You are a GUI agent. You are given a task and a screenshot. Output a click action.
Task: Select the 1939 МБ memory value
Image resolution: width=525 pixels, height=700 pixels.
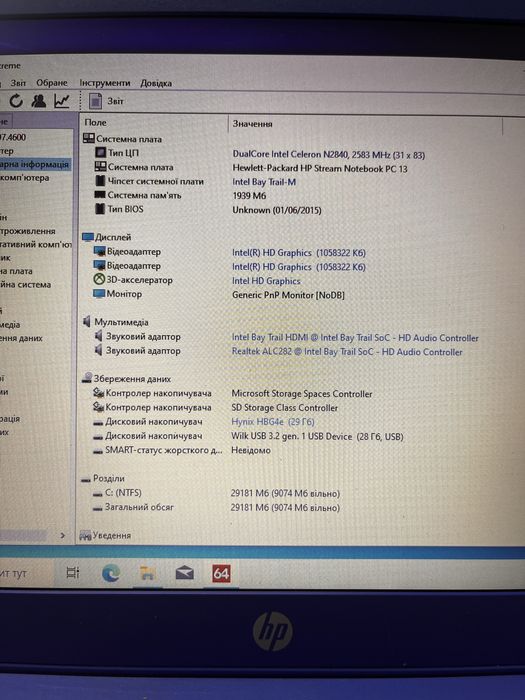[x=249, y=196]
